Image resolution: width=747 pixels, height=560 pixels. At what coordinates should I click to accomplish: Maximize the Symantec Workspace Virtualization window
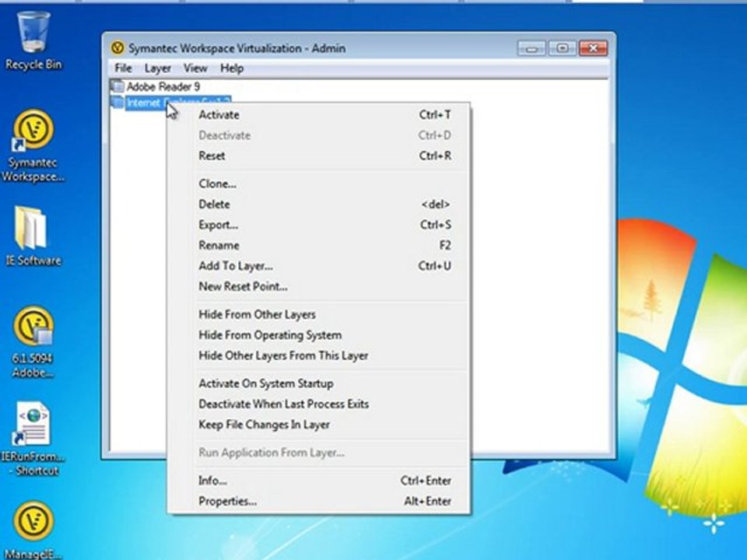pos(562,48)
